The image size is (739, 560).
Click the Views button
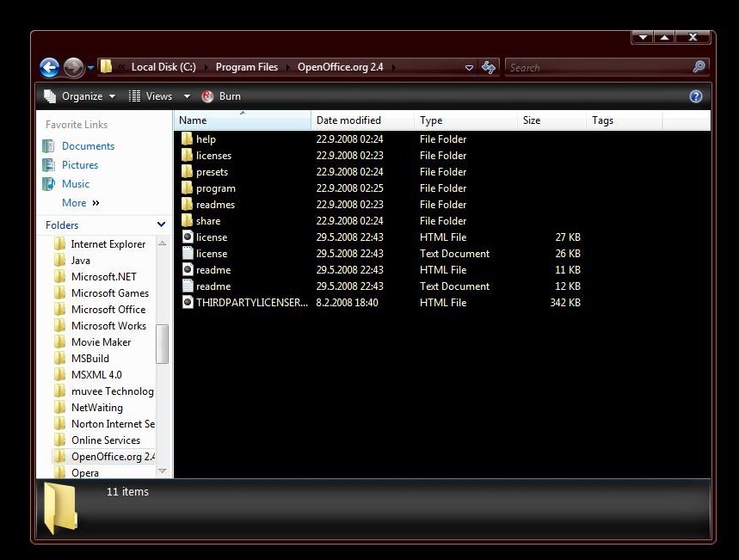151,96
